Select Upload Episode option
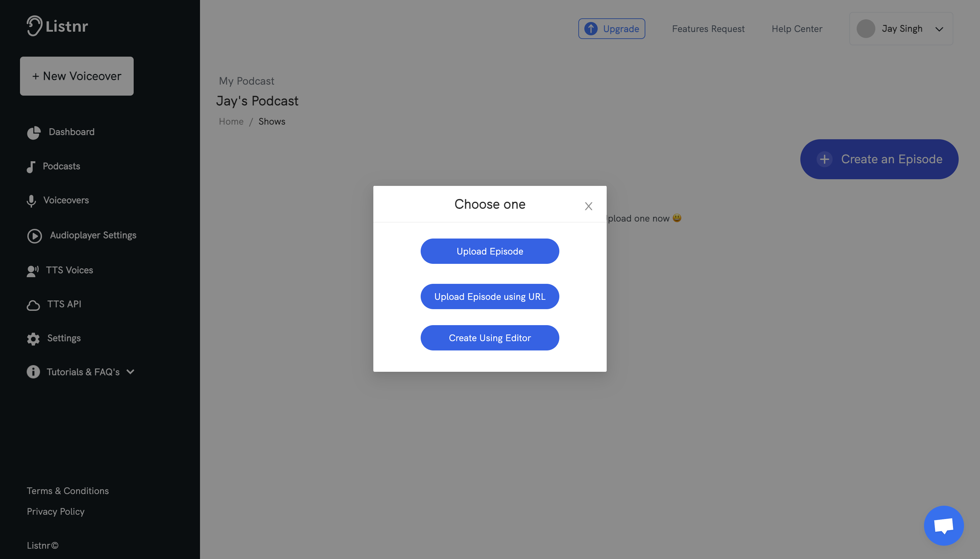The width and height of the screenshot is (980, 559). 490,250
